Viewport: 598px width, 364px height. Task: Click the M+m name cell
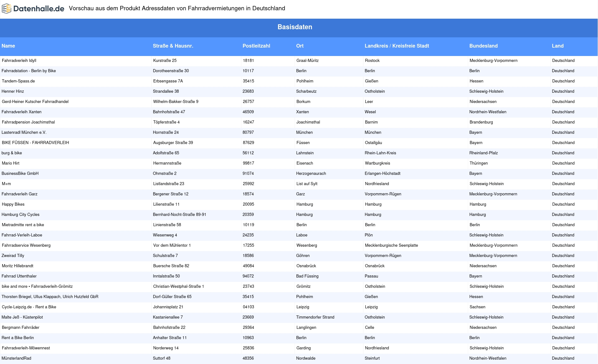pyautogui.click(x=6, y=184)
